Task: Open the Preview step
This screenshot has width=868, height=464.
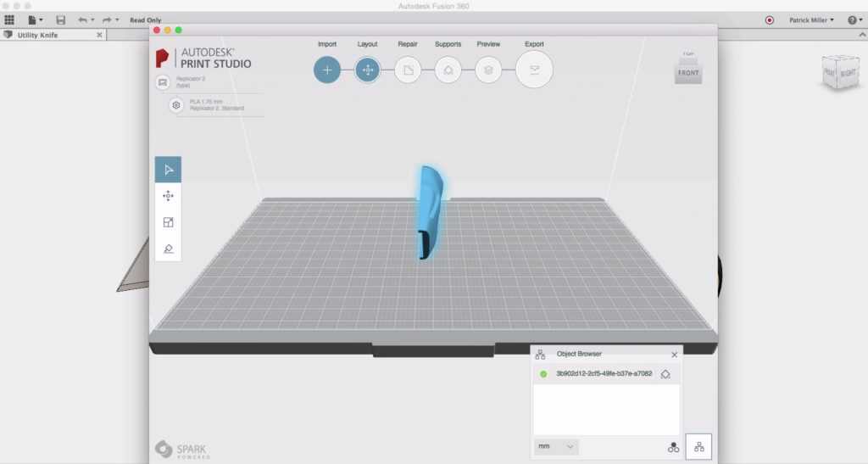Action: tap(488, 70)
